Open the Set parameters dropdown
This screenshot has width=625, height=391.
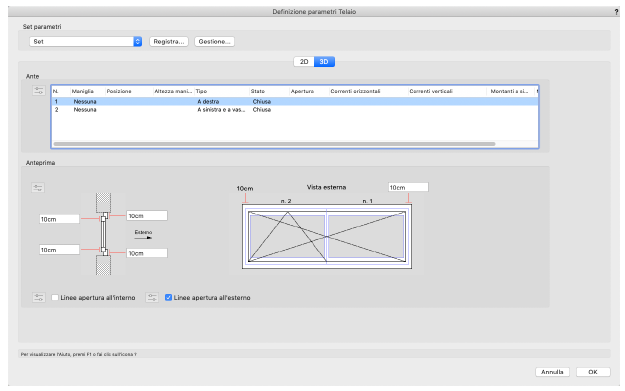pos(85,41)
